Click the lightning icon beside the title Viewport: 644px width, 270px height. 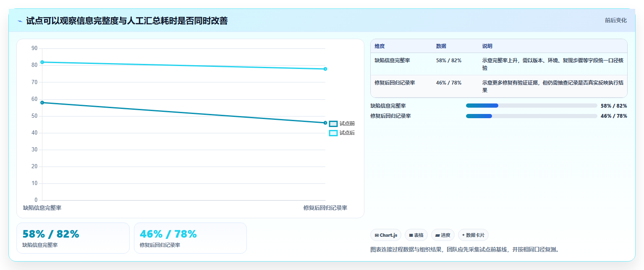[20, 21]
